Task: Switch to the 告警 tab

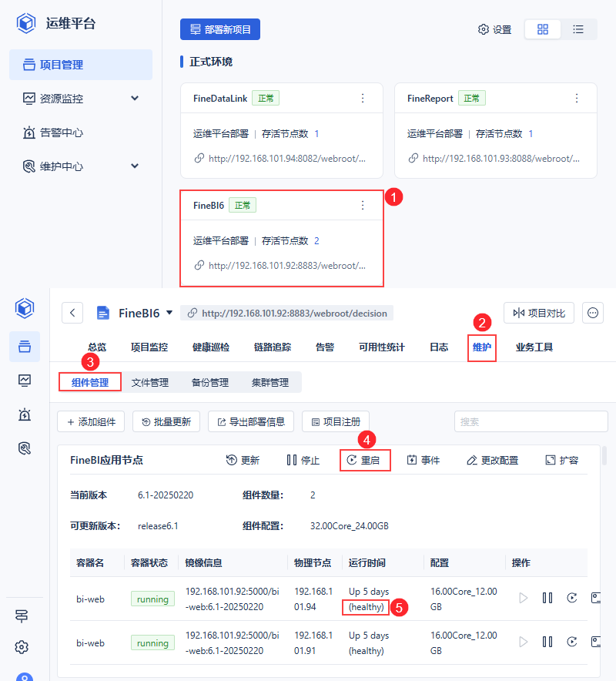Action: (325, 347)
